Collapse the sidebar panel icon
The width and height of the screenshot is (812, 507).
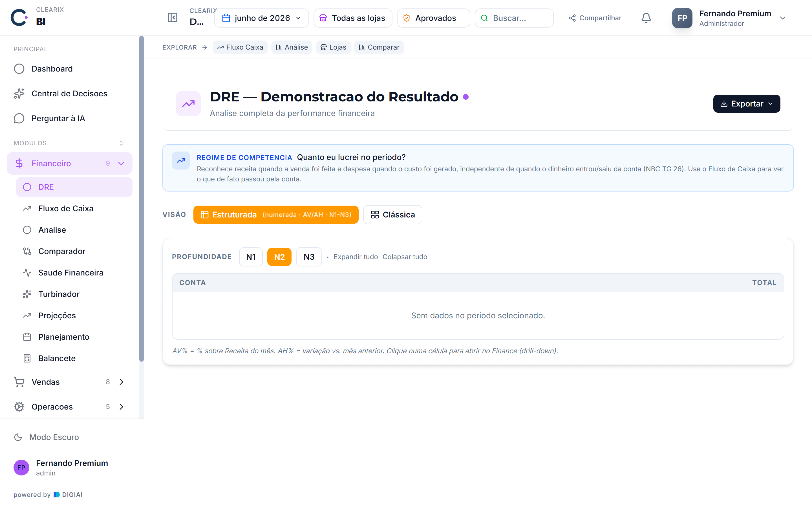point(173,18)
